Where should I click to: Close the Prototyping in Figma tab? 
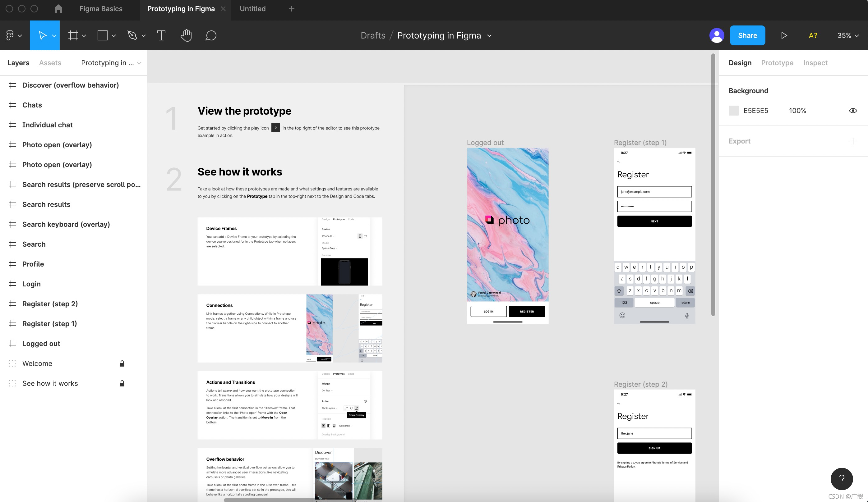coord(223,9)
